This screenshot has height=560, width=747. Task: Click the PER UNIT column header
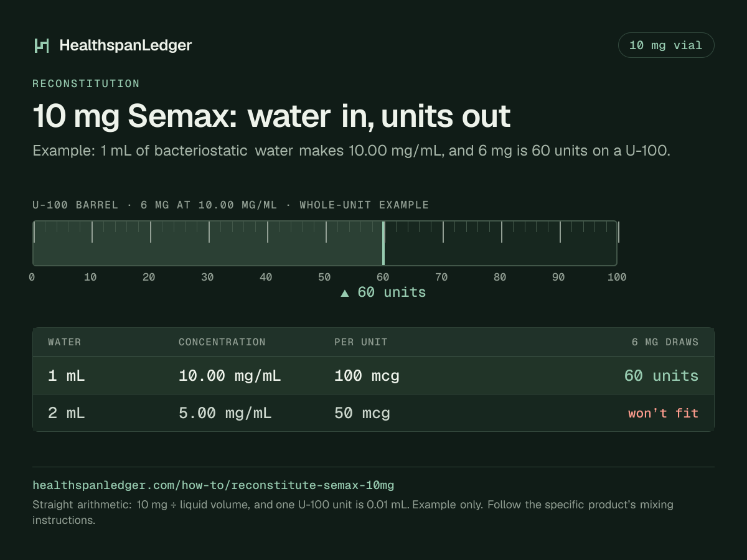coord(361,342)
